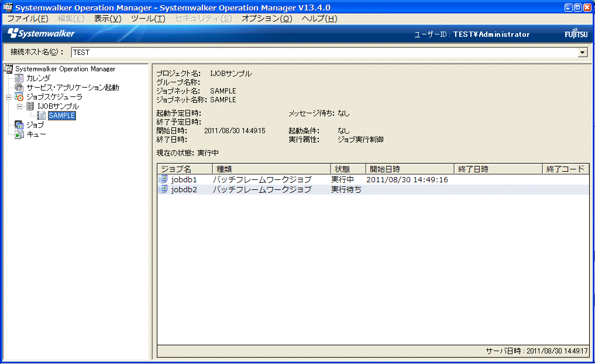Sort by 種類 column header

tap(271, 169)
